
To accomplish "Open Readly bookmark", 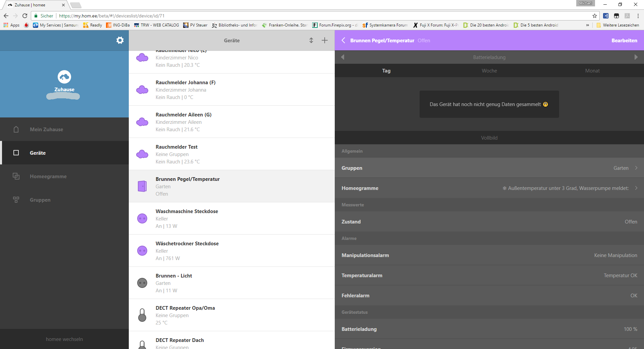I will pyautogui.click(x=93, y=25).
